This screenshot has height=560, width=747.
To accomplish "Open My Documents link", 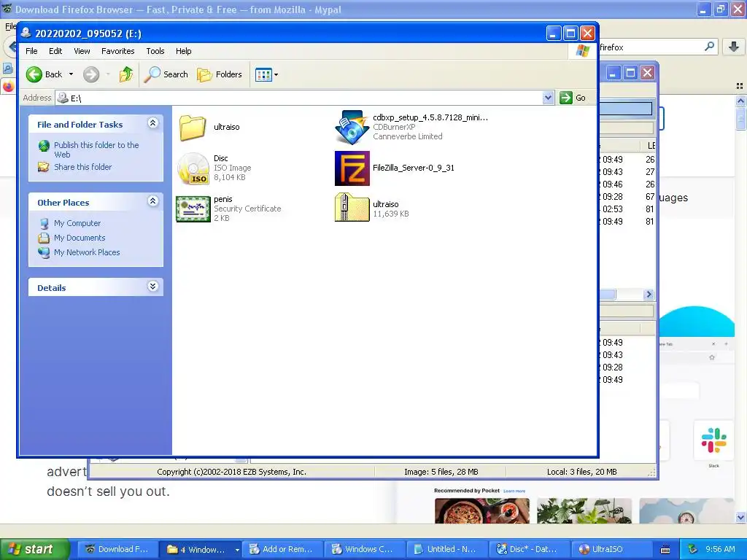I will pos(80,238).
